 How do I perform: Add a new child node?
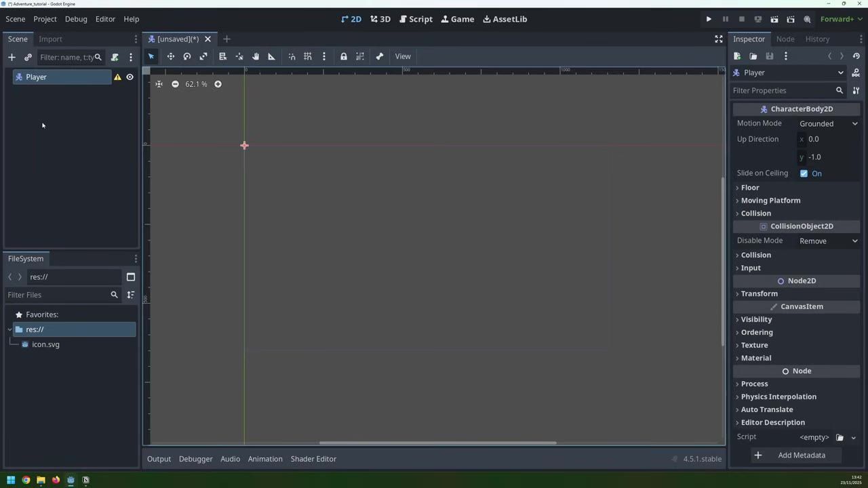tap(12, 57)
